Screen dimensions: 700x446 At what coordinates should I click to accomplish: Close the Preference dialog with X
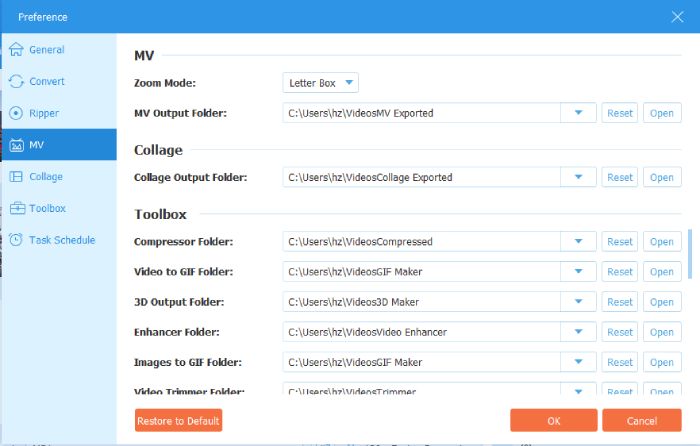[677, 17]
